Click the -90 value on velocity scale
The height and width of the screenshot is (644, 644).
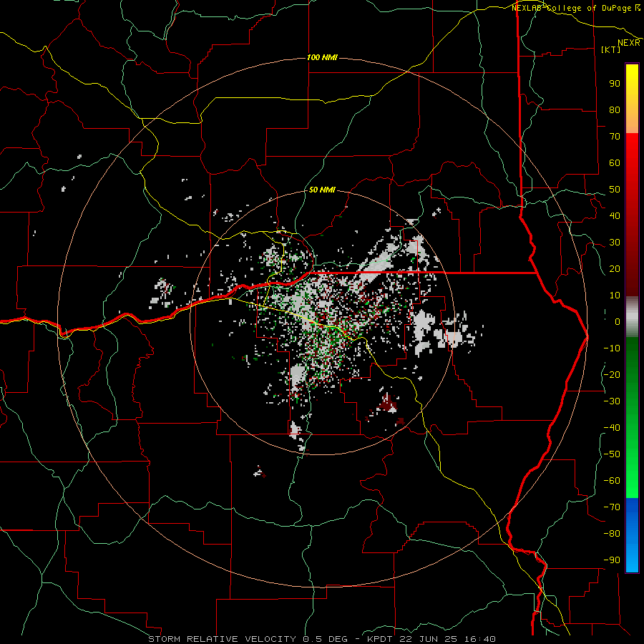(612, 560)
